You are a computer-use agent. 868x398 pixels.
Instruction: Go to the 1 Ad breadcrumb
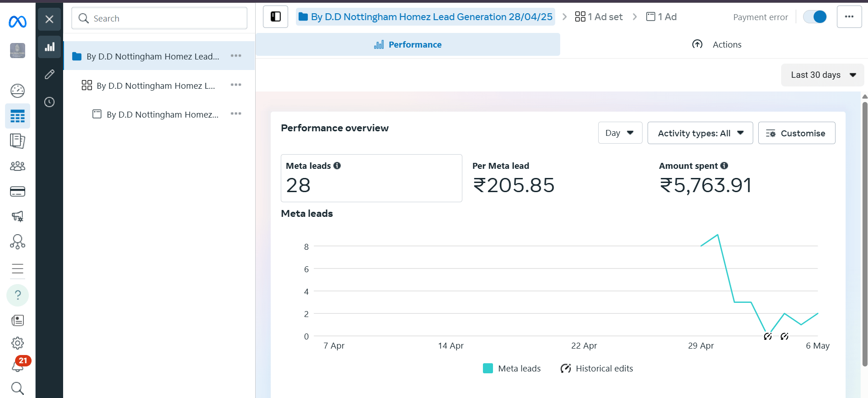point(661,17)
